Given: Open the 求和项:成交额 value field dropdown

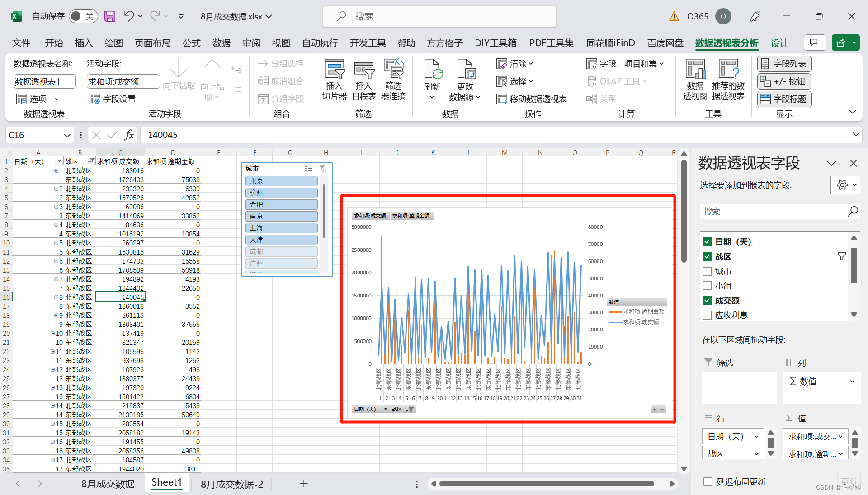Looking at the screenshot, I should pyautogui.click(x=841, y=437).
